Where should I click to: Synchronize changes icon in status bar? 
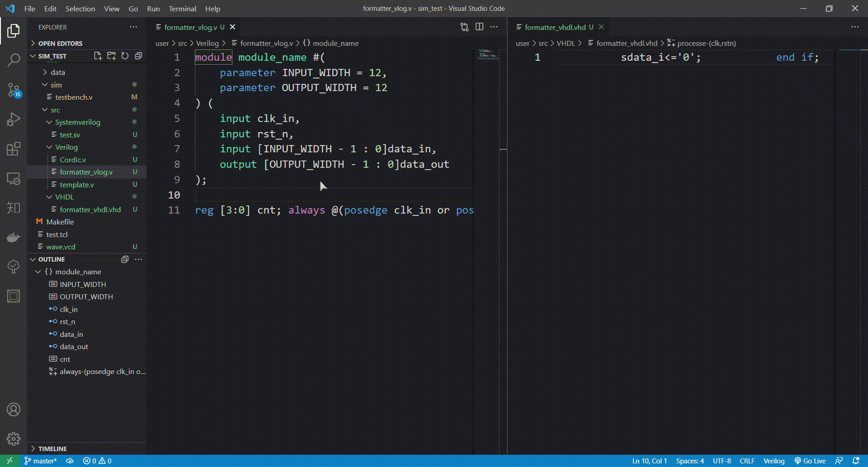pos(70,461)
